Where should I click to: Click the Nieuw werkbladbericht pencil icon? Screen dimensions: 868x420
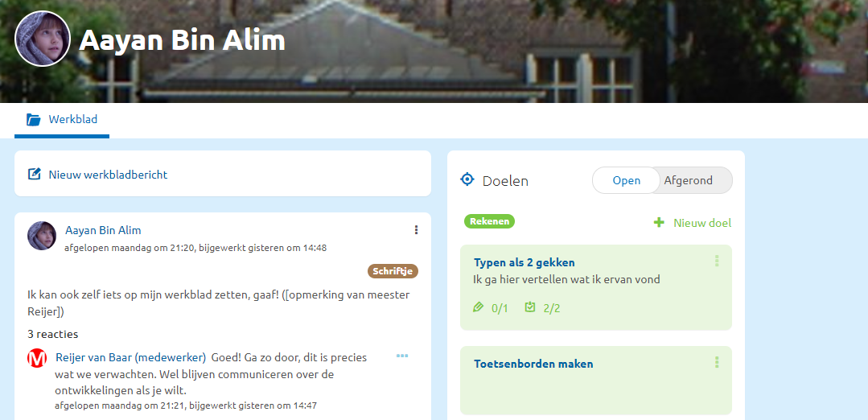click(35, 175)
